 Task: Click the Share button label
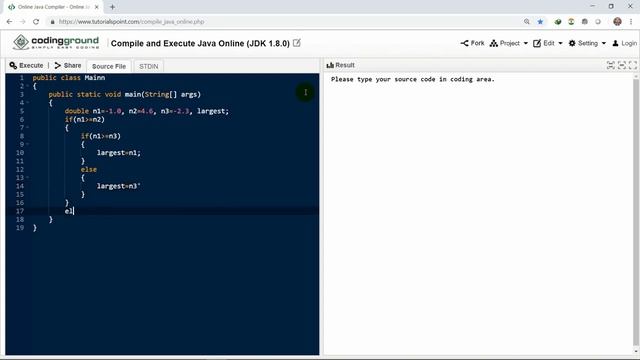[x=72, y=65]
